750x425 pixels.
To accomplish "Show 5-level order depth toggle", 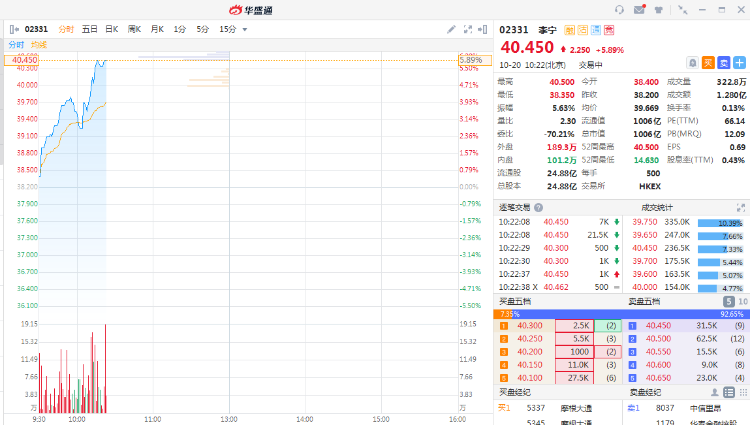I will [728, 301].
